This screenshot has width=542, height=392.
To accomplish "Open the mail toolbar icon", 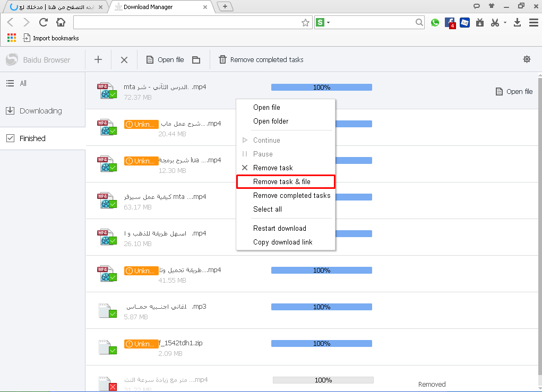I will coord(464,23).
